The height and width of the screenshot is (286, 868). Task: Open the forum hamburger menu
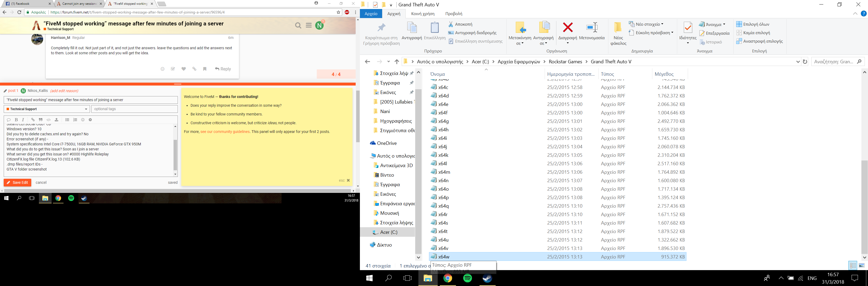point(309,25)
